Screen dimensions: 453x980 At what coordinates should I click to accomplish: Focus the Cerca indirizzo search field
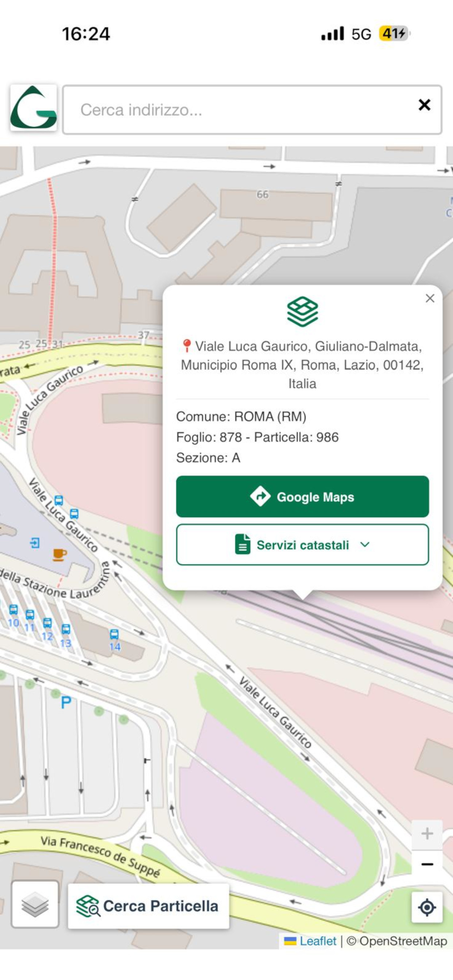point(252,110)
